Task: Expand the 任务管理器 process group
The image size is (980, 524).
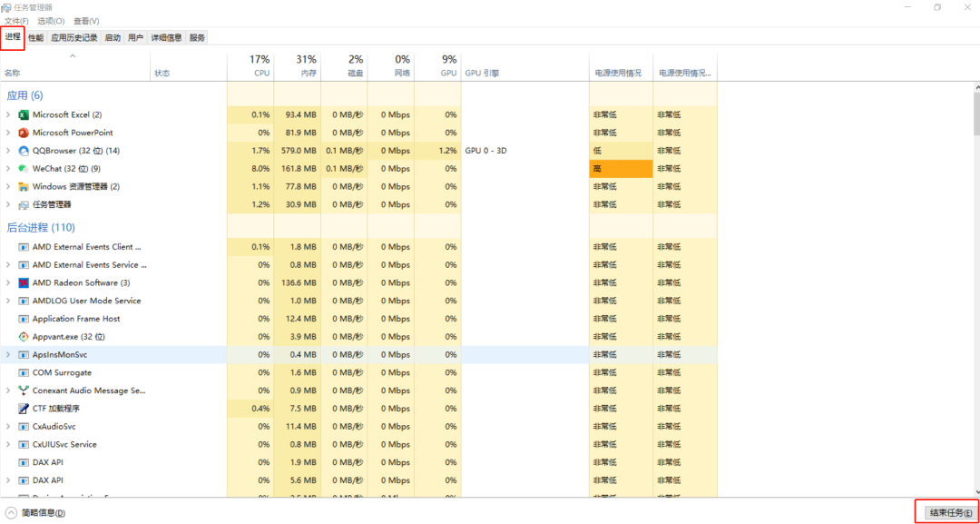Action: pyautogui.click(x=8, y=204)
